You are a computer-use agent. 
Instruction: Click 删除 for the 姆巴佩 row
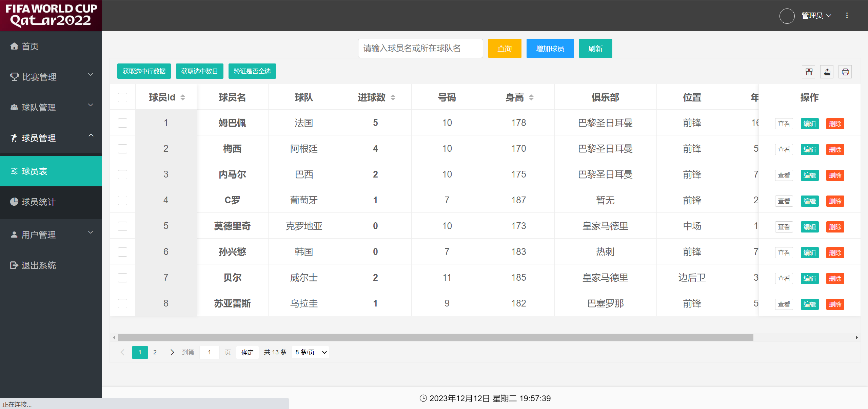835,124
